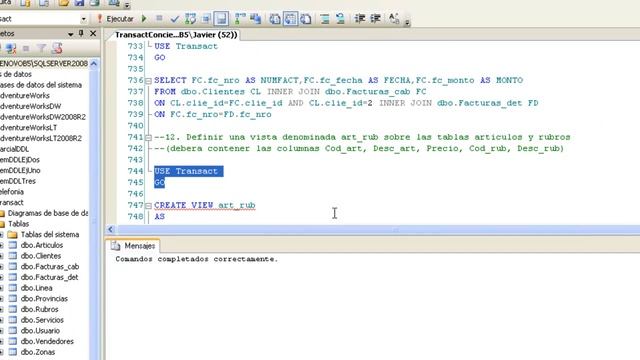Image resolution: width=640 pixels, height=360 pixels.
Task: Close the Object Explorer panel
Action: [93, 33]
